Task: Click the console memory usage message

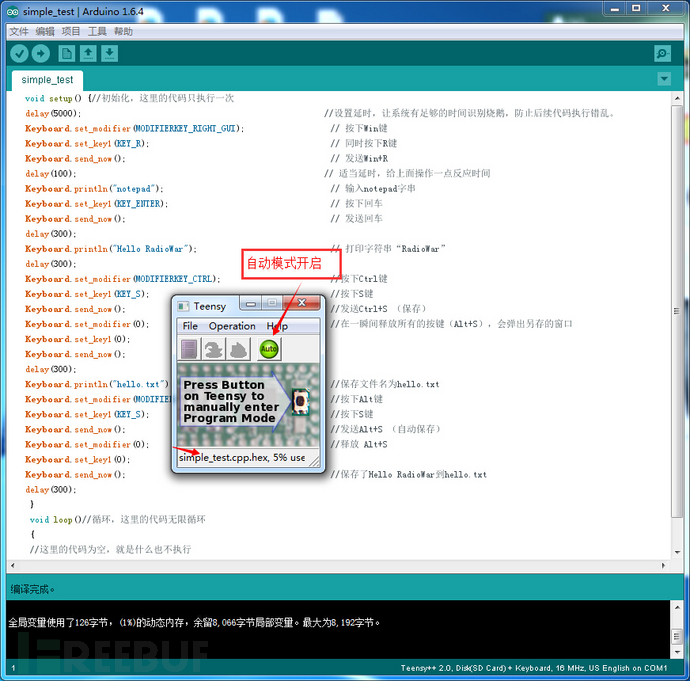Action: point(194,623)
